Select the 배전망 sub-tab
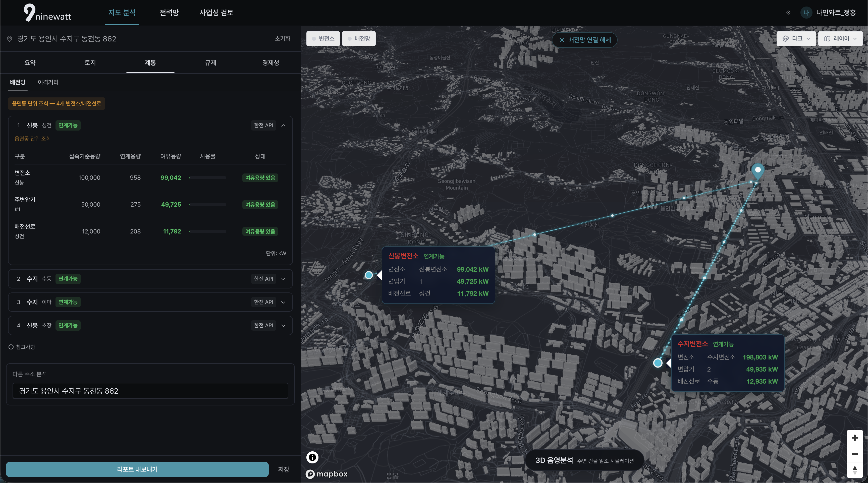This screenshot has width=868, height=483. (18, 82)
